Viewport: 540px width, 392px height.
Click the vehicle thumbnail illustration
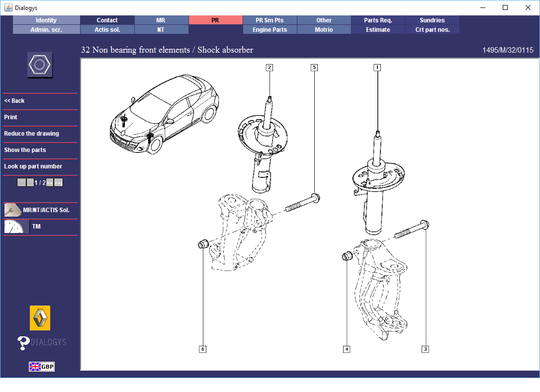(x=164, y=115)
